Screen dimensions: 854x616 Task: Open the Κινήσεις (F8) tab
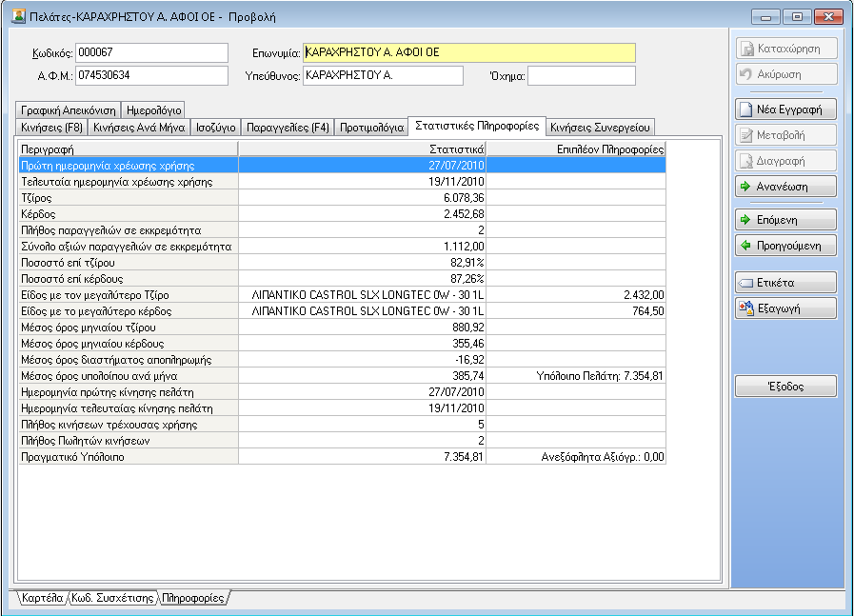click(x=51, y=128)
